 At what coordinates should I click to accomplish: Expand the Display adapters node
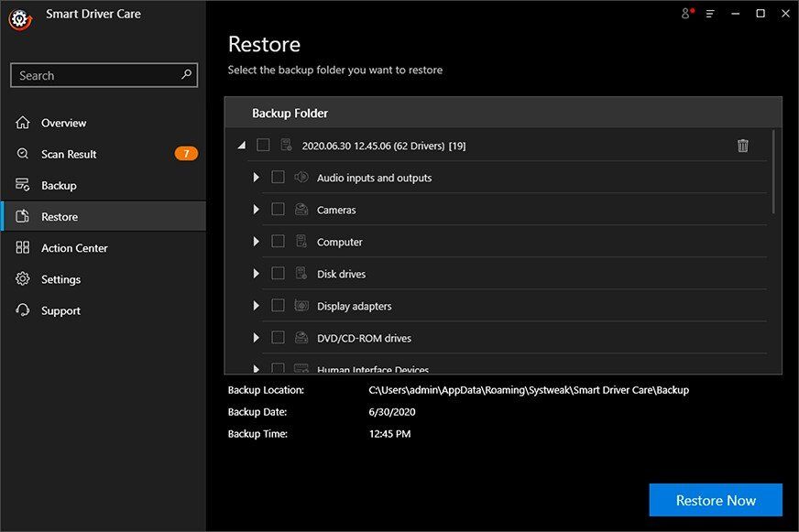[257, 306]
